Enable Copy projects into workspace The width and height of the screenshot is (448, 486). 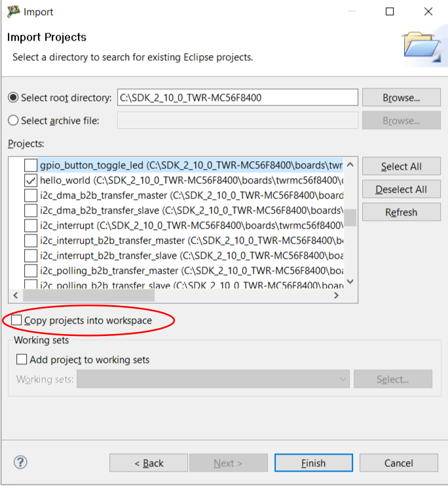[x=16, y=320]
